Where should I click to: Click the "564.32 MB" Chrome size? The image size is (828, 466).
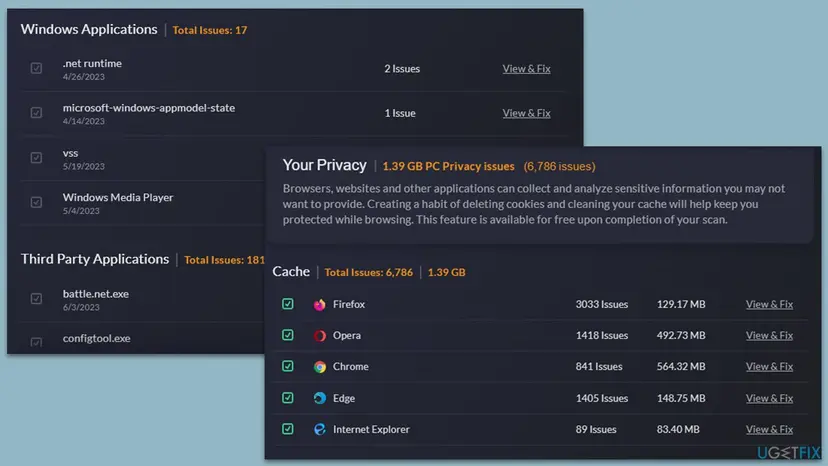pos(681,367)
